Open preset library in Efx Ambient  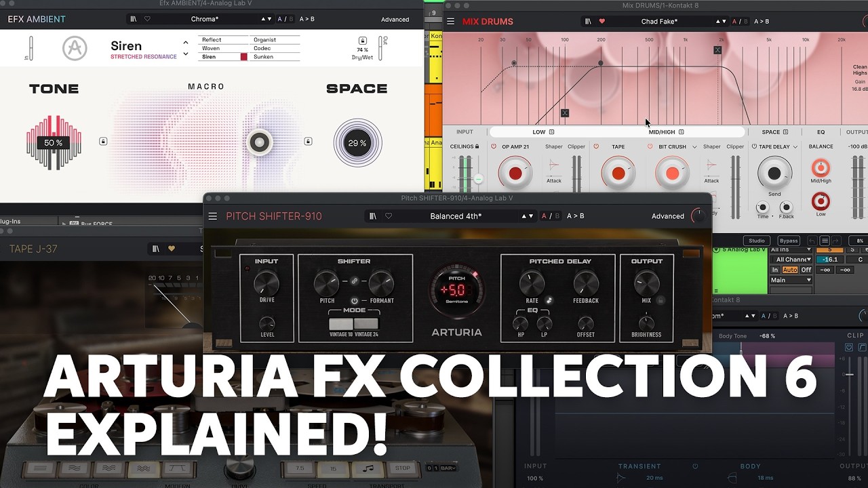[134, 19]
